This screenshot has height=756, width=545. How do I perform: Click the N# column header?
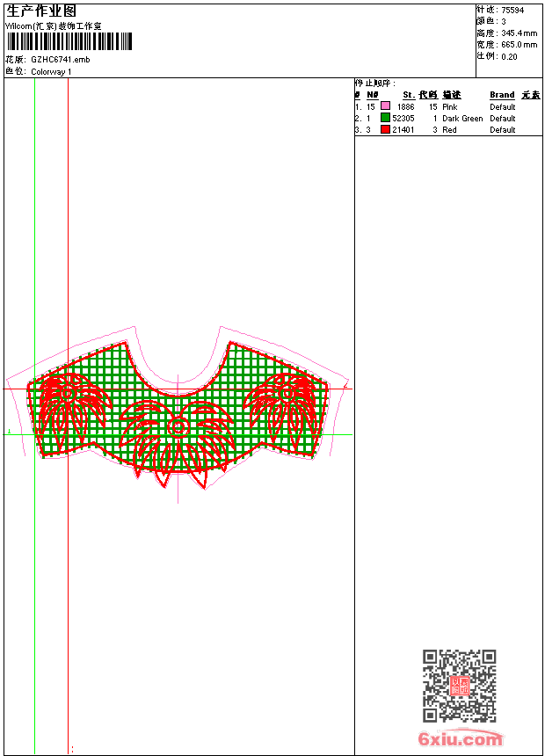coord(373,95)
